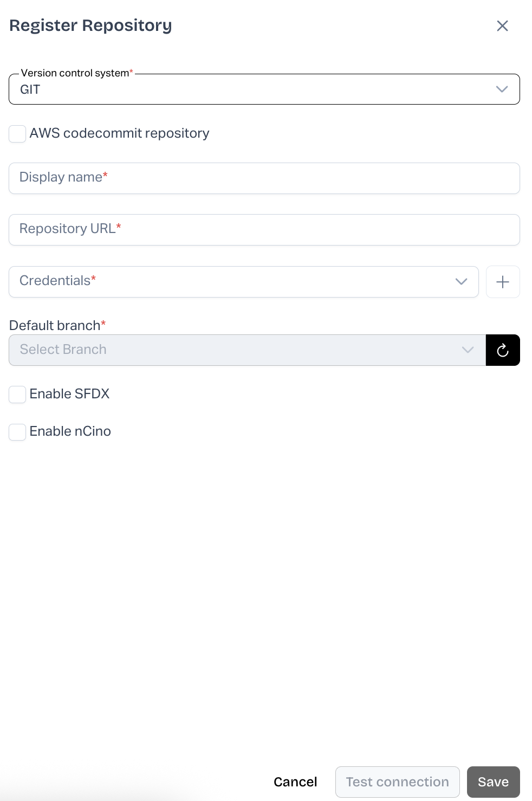This screenshot has width=532, height=801.
Task: Check the Enable nCino box
Action: click(x=17, y=432)
